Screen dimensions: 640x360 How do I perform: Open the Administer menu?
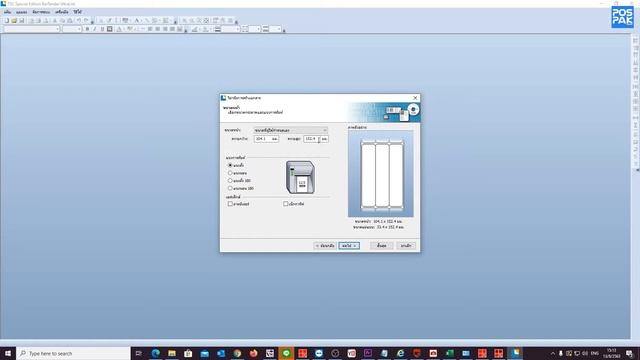click(x=41, y=12)
